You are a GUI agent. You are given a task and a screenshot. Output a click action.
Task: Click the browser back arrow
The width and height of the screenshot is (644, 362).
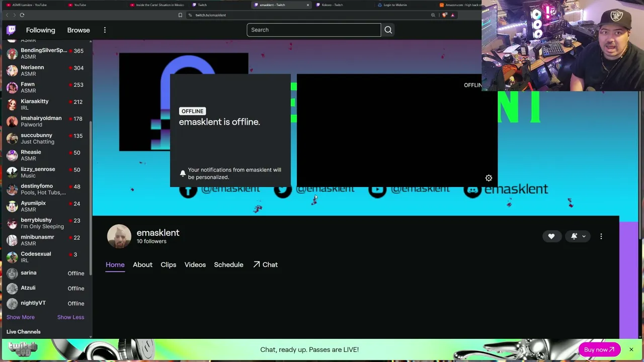coord(8,15)
